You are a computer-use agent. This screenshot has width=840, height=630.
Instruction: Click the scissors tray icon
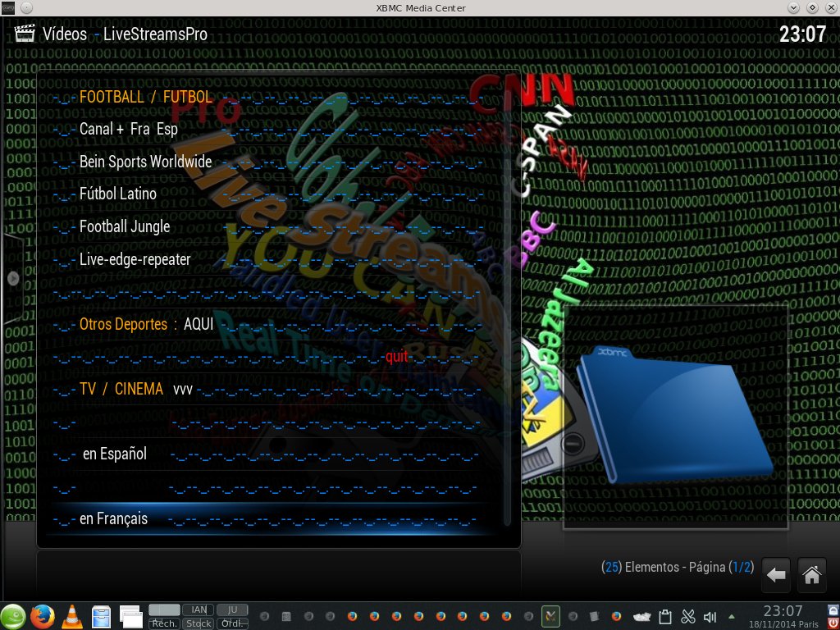tap(688, 617)
